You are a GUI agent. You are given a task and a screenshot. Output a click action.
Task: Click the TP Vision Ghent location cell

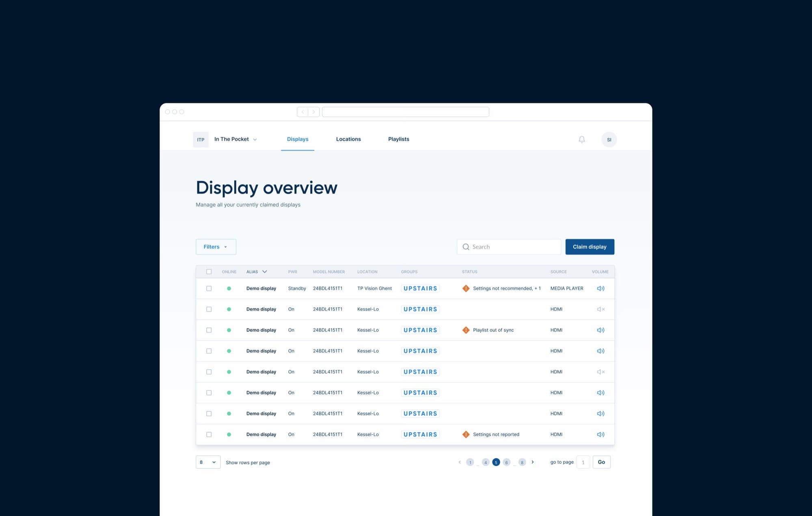(x=374, y=288)
